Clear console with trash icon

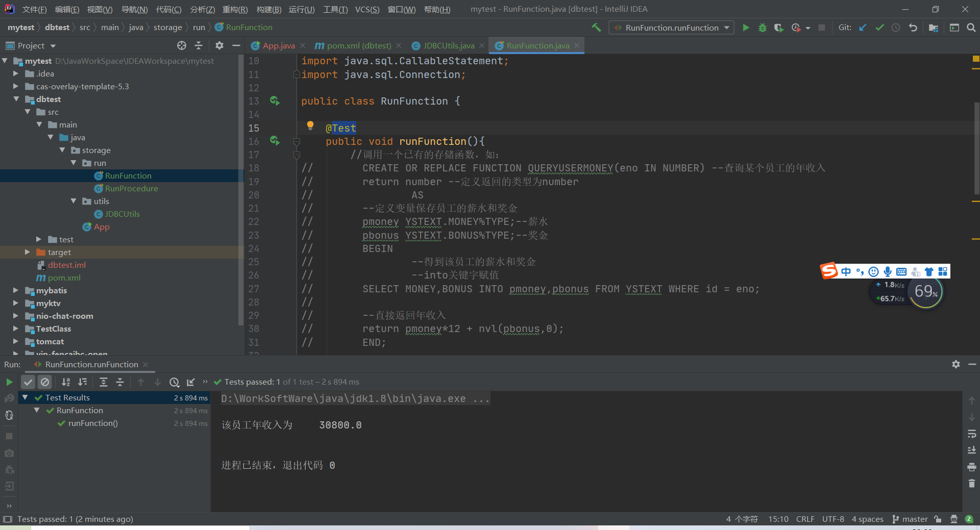pyautogui.click(x=972, y=483)
